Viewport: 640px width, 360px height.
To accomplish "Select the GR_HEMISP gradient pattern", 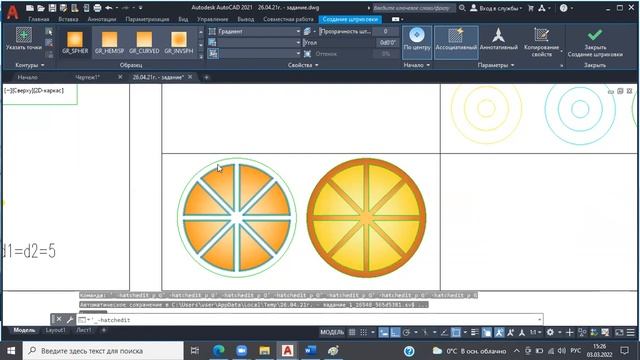I will tap(109, 42).
